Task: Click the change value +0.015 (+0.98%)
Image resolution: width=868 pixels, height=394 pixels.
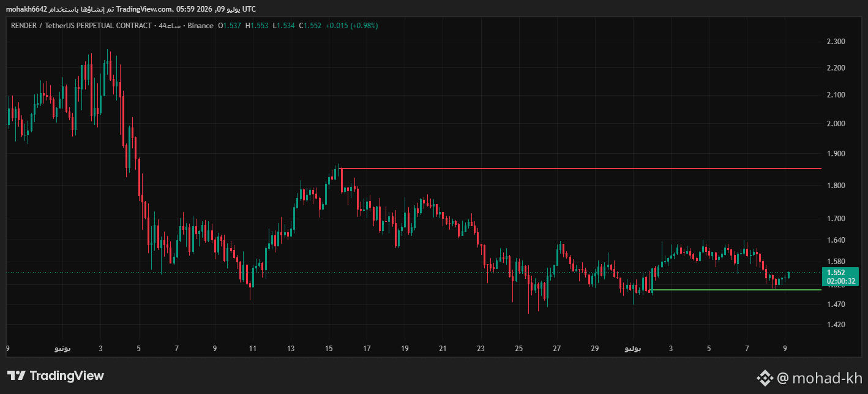Action: click(352, 26)
